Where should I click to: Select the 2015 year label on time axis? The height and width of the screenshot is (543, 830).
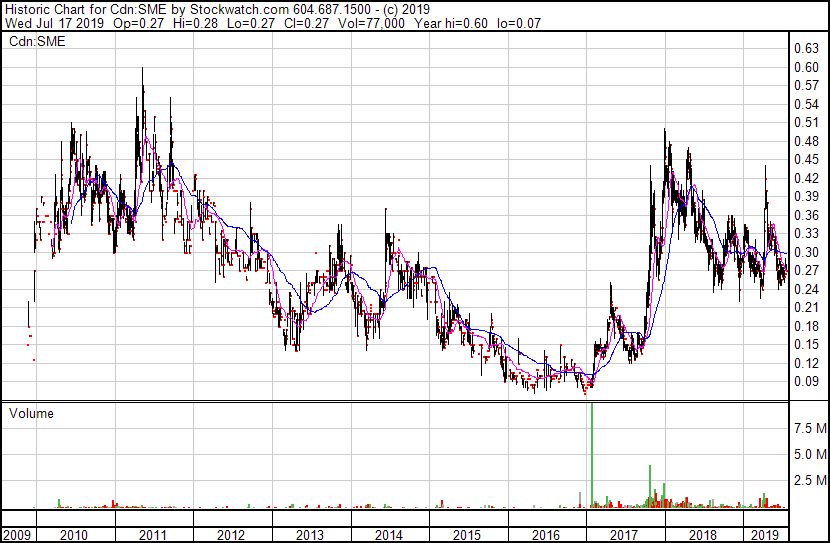(467, 535)
